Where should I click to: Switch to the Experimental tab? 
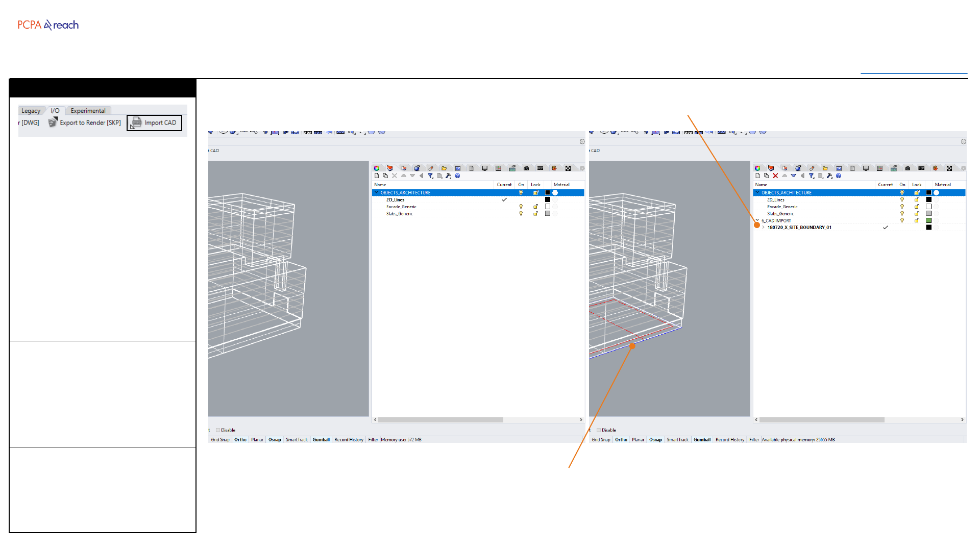[x=88, y=111]
